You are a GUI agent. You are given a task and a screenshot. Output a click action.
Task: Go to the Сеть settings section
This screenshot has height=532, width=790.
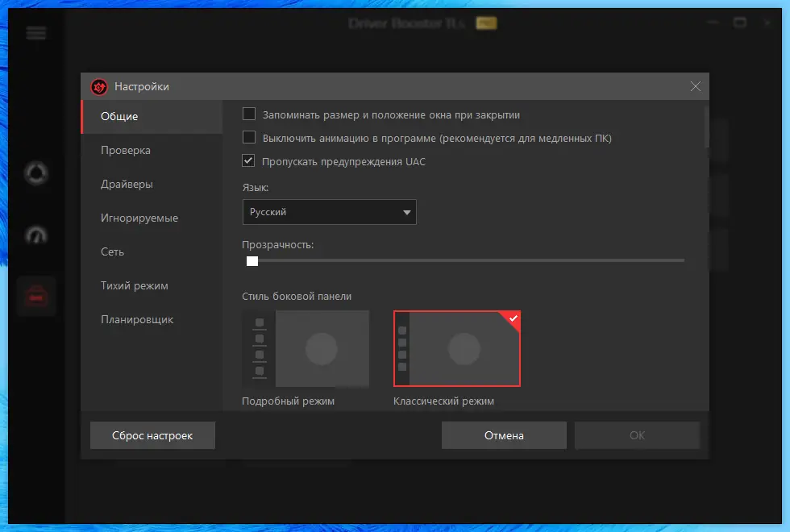[x=152, y=251]
